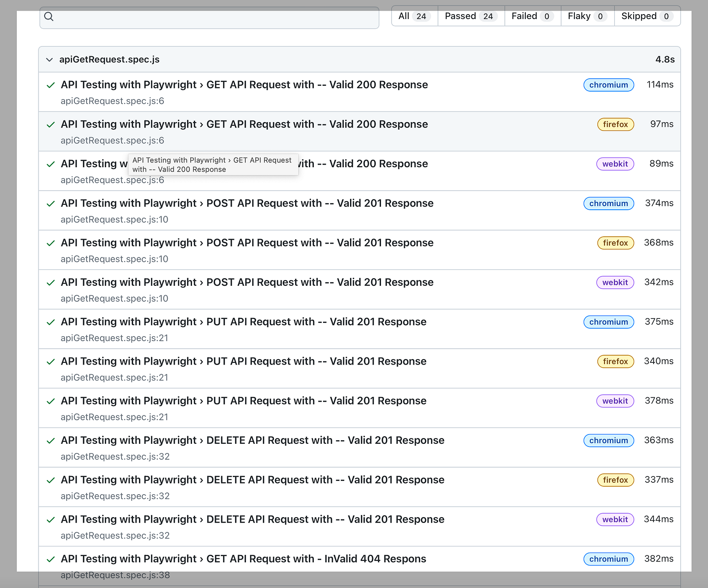Select the Flaky filter
This screenshot has width=708, height=588.
point(588,16)
